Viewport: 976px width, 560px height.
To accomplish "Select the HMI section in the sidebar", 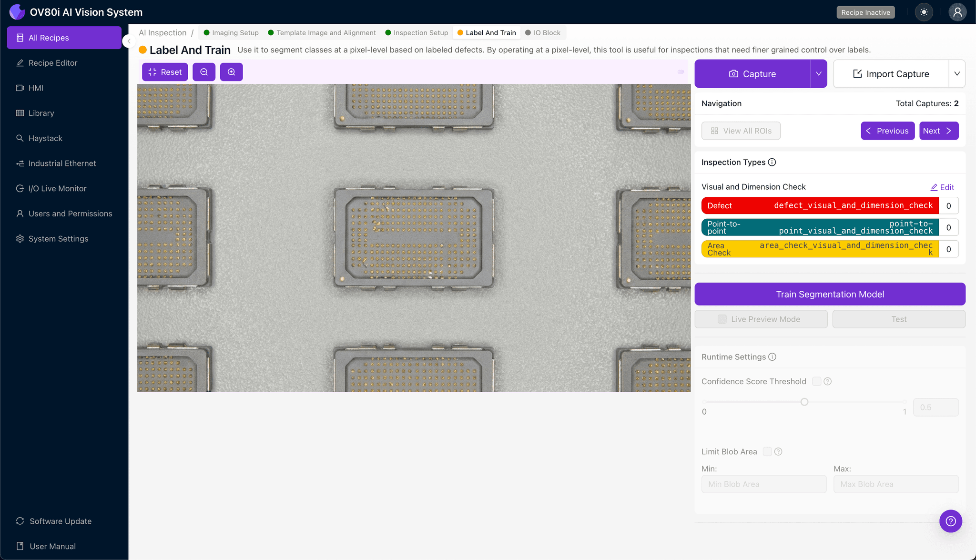I will (x=36, y=88).
